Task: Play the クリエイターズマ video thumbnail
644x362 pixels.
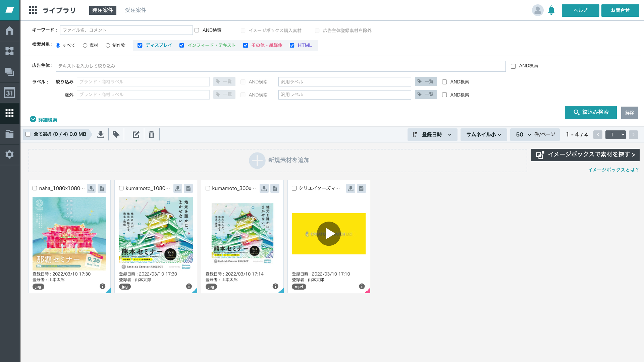Action: [x=329, y=234]
